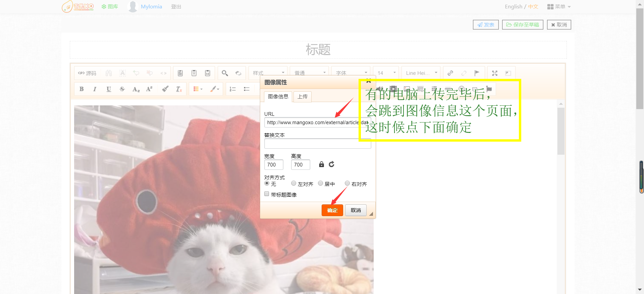The image size is (644, 294).
Task: Expand the 菜单 menu dropdown
Action: [559, 6]
